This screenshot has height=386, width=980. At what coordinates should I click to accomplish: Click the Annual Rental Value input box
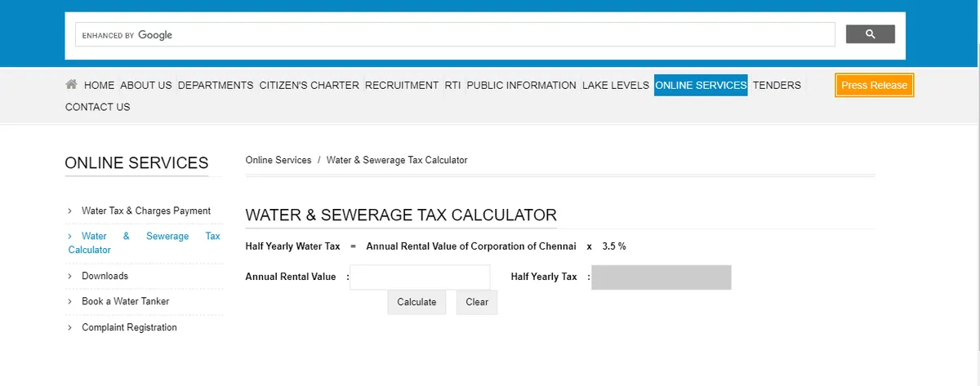(x=420, y=277)
